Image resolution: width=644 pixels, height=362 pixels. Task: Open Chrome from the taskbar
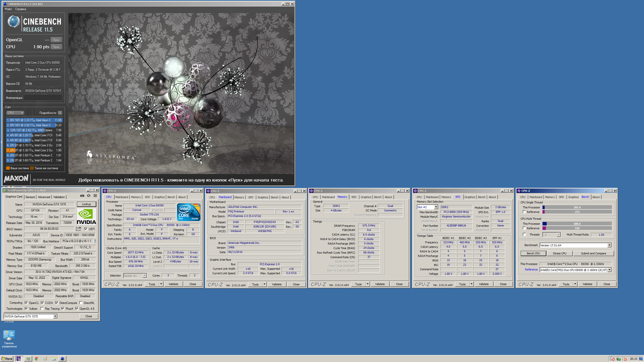click(x=37, y=359)
